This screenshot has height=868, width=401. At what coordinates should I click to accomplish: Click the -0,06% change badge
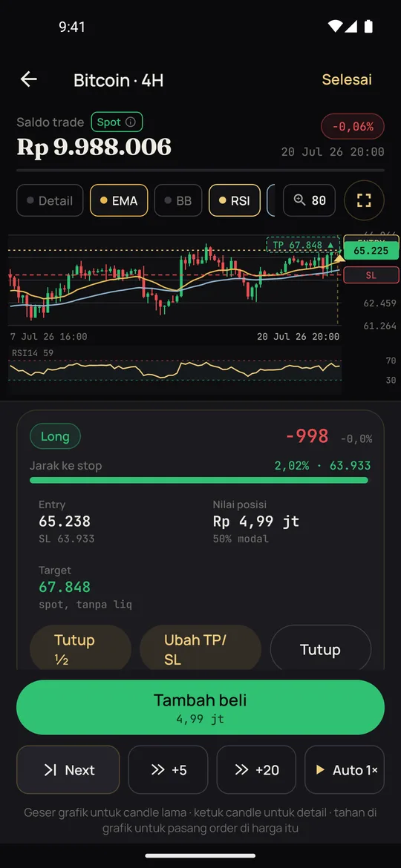353,127
